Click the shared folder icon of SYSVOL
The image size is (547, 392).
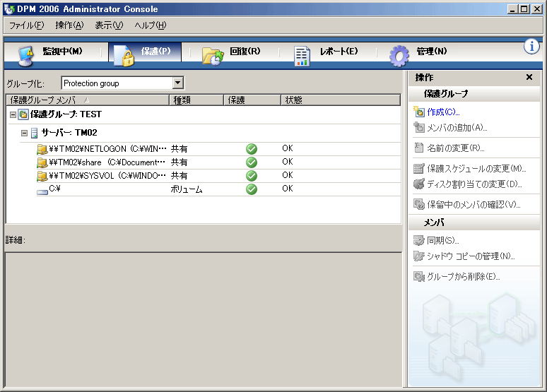(x=42, y=176)
